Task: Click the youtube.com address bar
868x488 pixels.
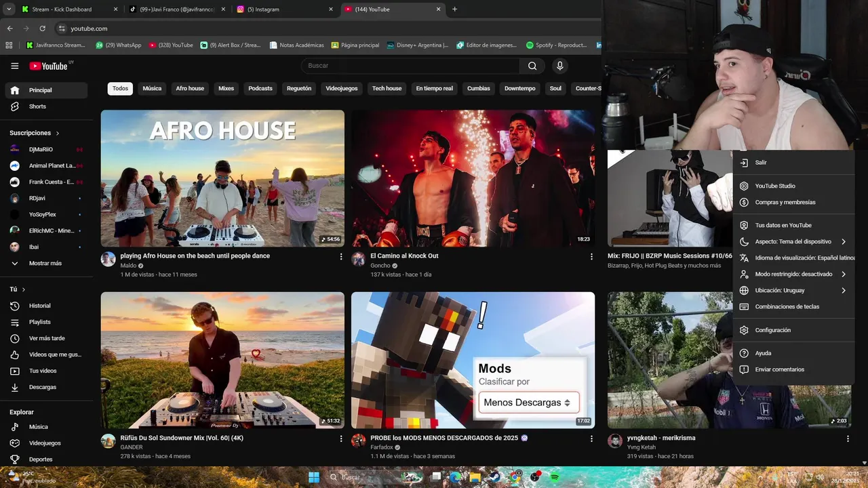Action: tap(325, 28)
